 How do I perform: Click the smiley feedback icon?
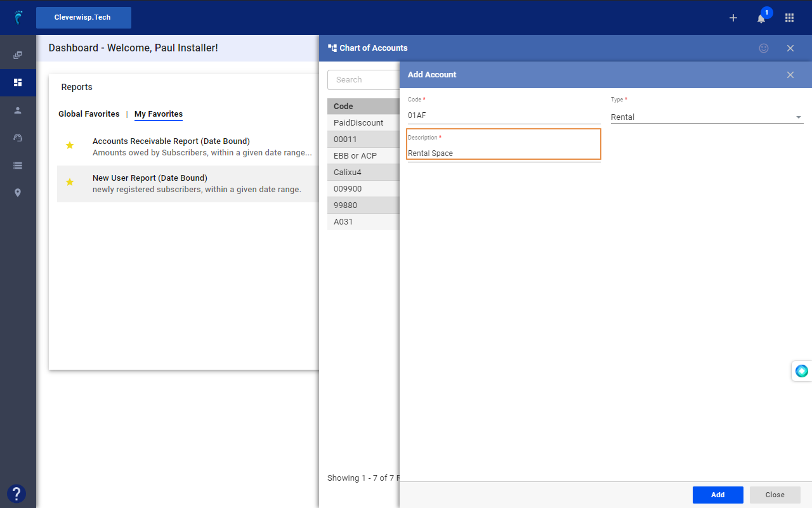(x=764, y=48)
